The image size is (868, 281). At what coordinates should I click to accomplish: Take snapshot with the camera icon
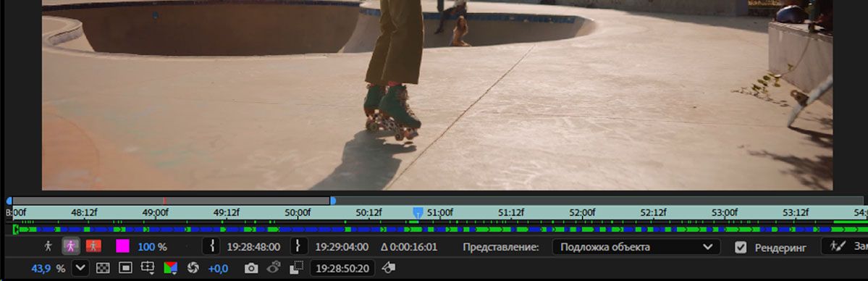pos(251,268)
